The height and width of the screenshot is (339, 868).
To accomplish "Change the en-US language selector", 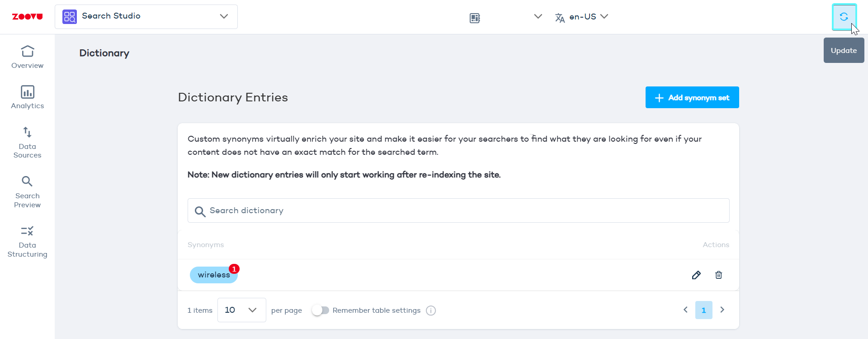I will 582,17.
